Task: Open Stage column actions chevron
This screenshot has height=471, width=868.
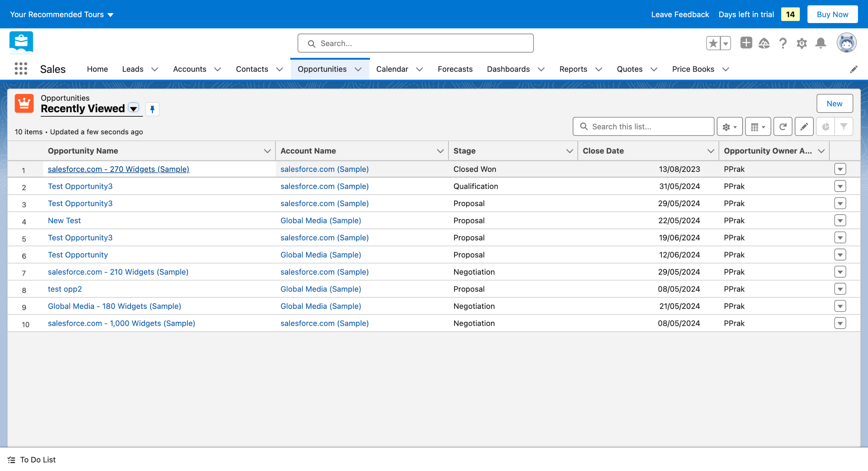Action: 570,151
